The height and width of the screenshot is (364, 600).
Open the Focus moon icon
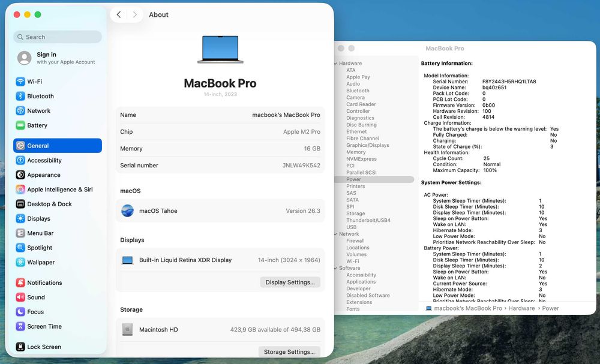[20, 312]
